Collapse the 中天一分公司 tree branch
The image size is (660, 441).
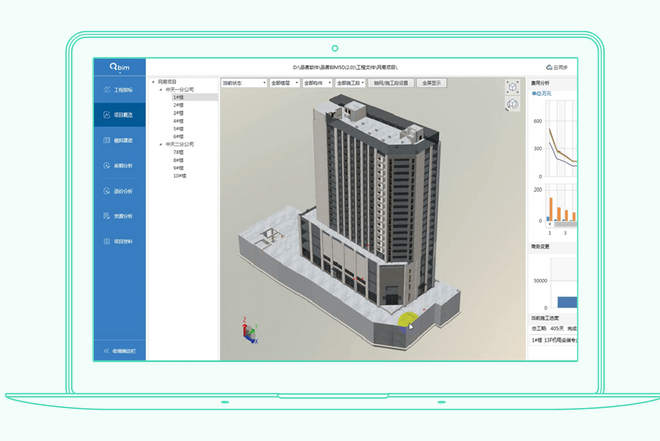click(x=161, y=90)
